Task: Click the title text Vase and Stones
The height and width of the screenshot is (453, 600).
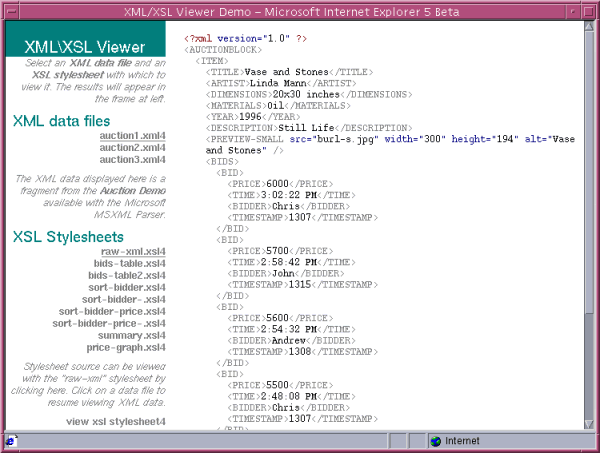Action: tap(286, 72)
